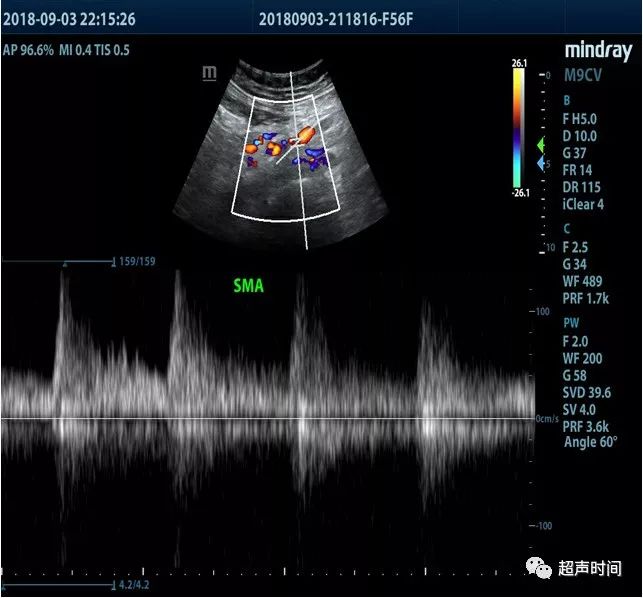Click the G 58 PW gain value
Image resolution: width=643 pixels, height=598 pixels.
tap(575, 375)
